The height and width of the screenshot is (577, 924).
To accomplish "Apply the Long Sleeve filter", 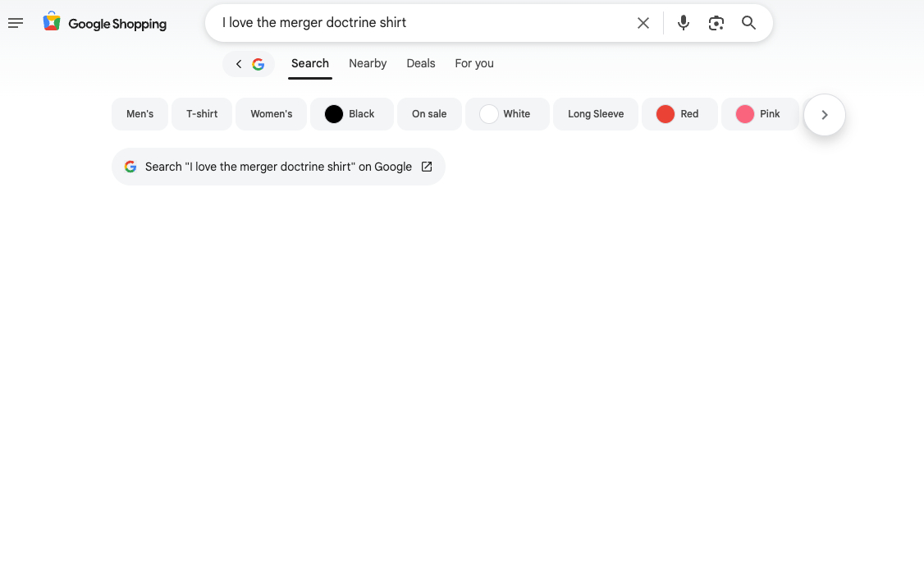I will [x=596, y=114].
